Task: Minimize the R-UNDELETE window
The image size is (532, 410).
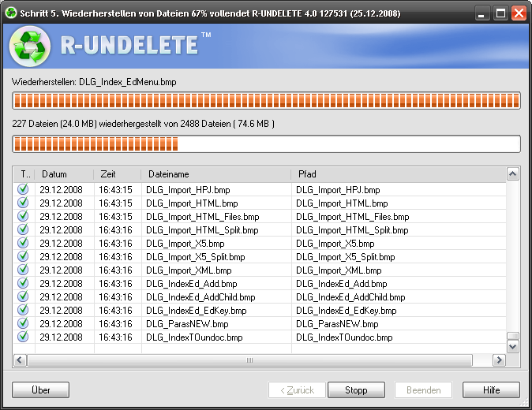Action: click(x=481, y=13)
